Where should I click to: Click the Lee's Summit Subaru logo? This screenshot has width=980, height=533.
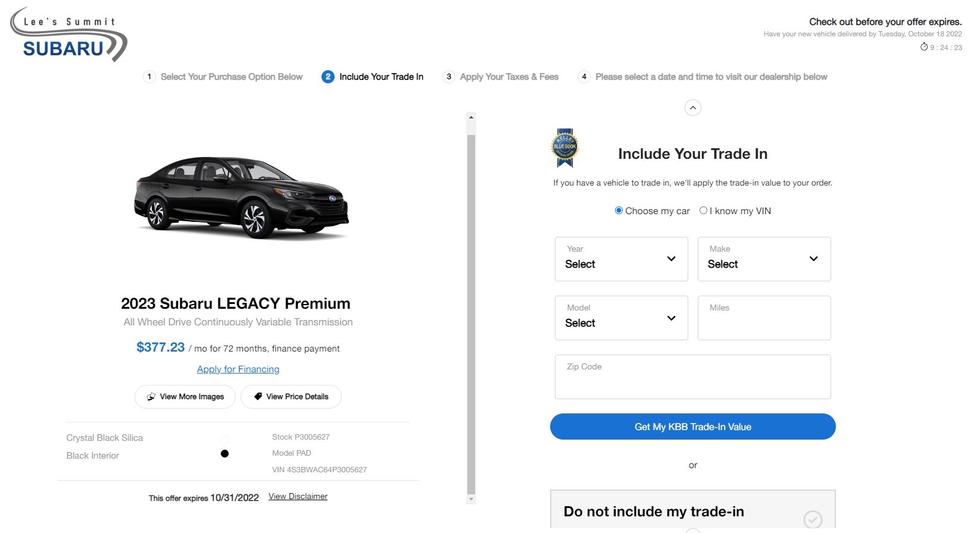(68, 35)
